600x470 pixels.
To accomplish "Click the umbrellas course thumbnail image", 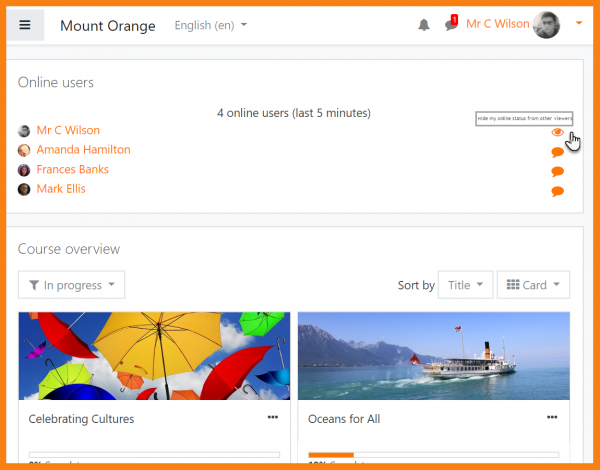I will pyautogui.click(x=154, y=355).
